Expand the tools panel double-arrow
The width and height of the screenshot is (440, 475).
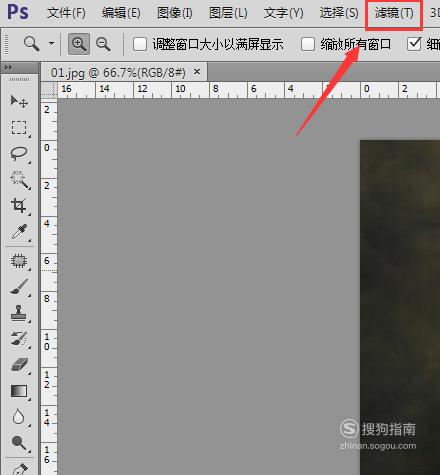8,68
